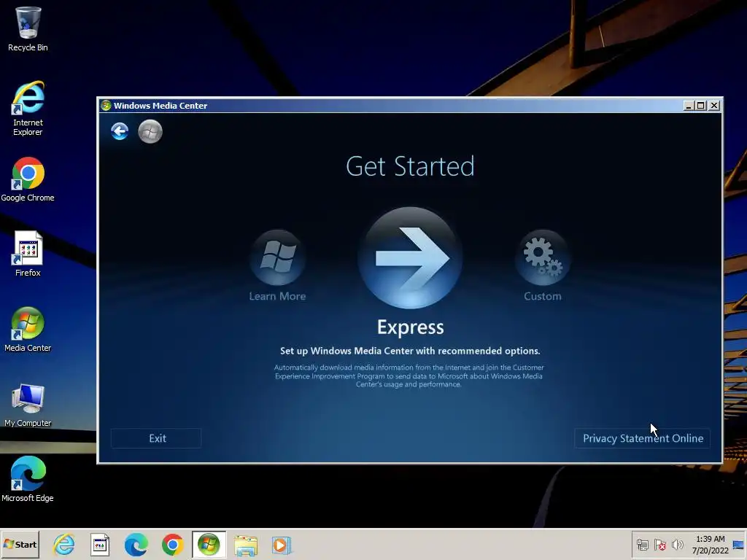Select the Internet Explorer desktop shortcut

click(28, 108)
